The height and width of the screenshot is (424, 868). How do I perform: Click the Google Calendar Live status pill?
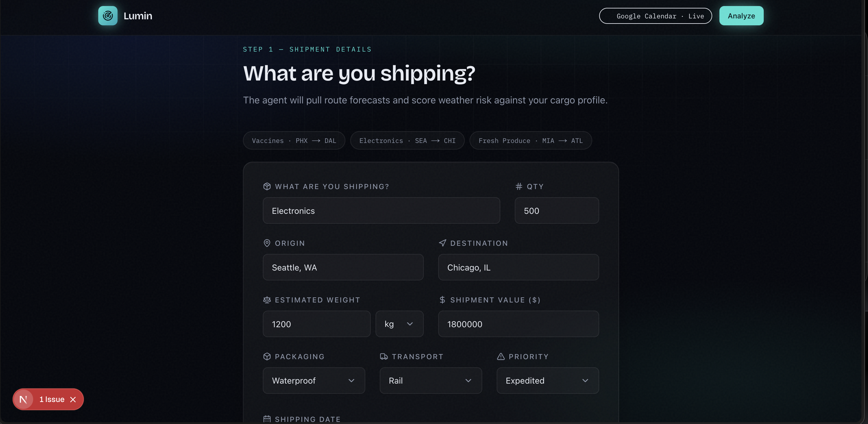(656, 16)
